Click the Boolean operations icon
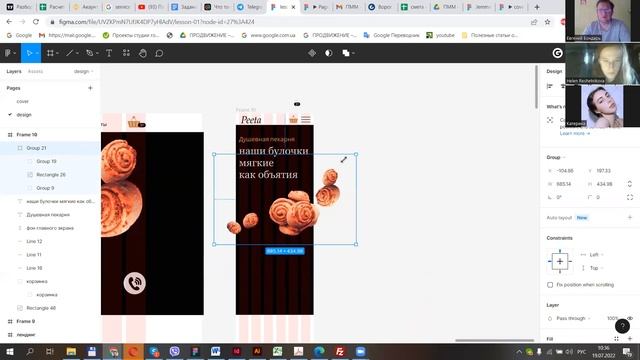Viewport: 640px width, 360px height. pos(346,53)
